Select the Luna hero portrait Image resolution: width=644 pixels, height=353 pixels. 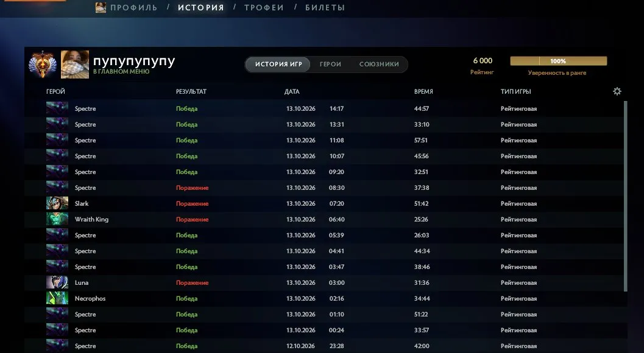point(57,282)
